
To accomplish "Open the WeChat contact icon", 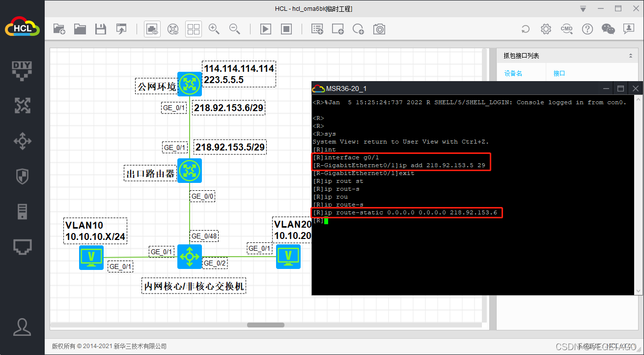I will (608, 29).
